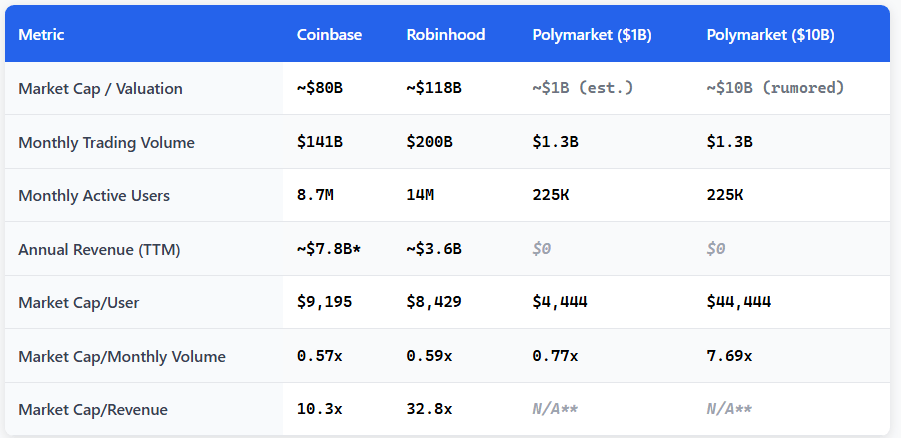
Task: Click the Monthly Trading Volume row label
Action: (x=106, y=143)
